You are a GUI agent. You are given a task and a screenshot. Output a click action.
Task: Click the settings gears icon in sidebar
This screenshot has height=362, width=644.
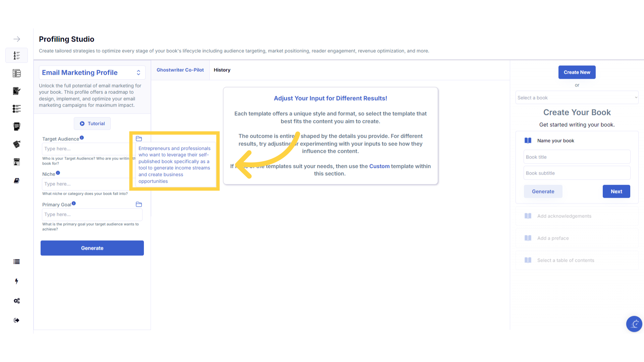point(16,301)
